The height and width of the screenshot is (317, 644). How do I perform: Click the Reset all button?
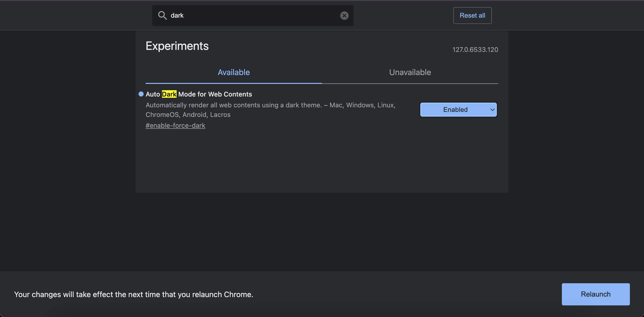[x=472, y=15]
